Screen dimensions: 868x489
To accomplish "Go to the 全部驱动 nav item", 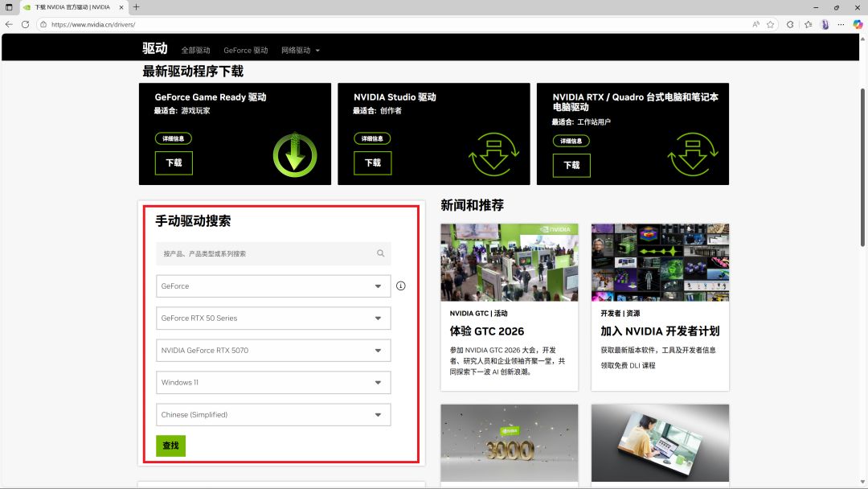I will 196,51.
